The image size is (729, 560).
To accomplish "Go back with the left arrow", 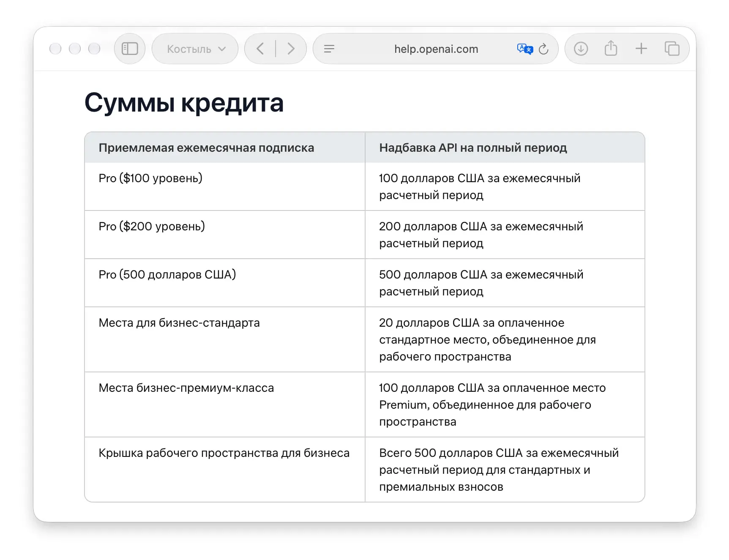I will pos(260,49).
